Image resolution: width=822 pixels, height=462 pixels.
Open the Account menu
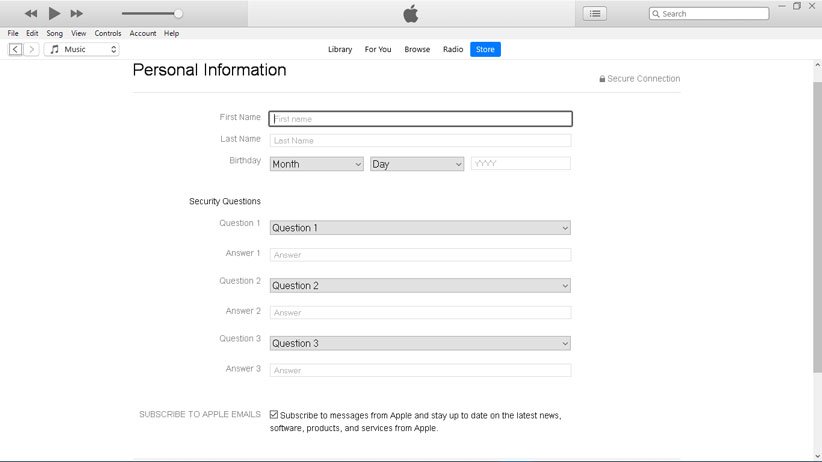click(x=143, y=33)
